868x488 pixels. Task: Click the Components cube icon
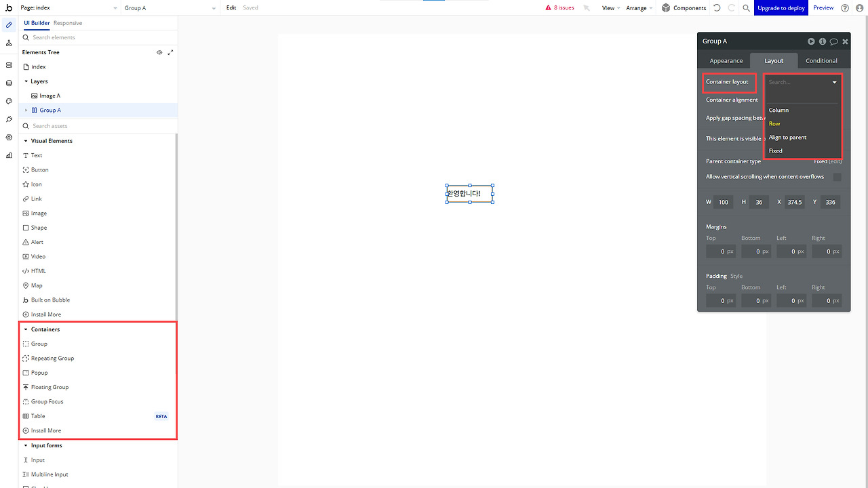click(666, 7)
